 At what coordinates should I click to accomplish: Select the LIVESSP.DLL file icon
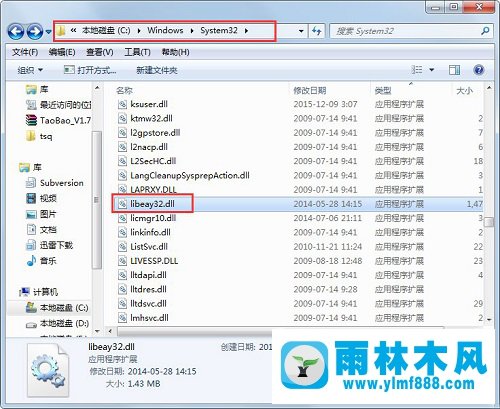click(122, 261)
